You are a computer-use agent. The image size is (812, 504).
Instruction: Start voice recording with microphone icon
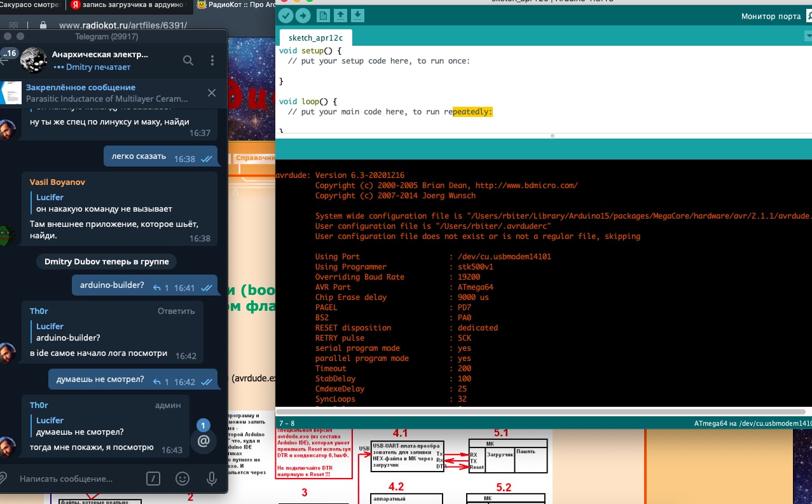[x=212, y=479]
